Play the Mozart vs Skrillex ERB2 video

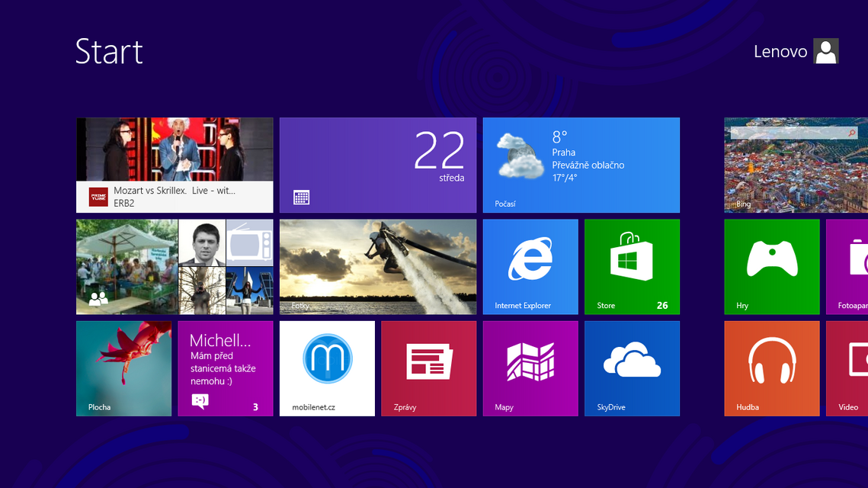pos(175,165)
